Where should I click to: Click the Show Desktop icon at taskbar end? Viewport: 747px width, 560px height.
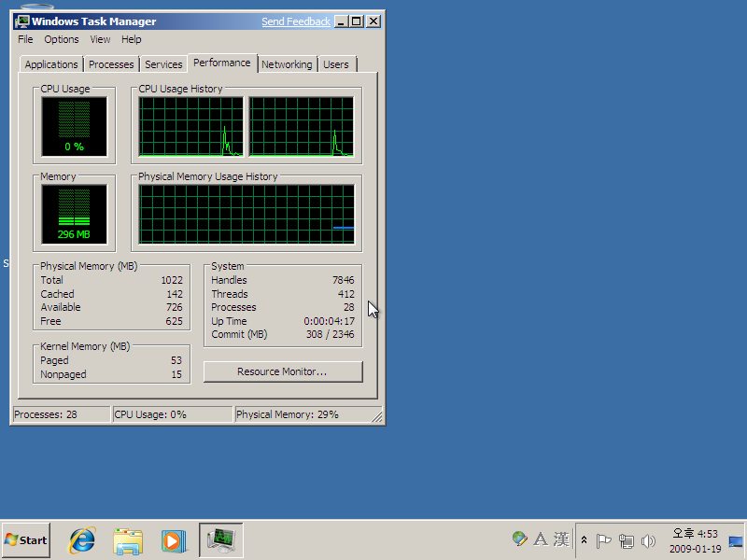[x=736, y=541]
